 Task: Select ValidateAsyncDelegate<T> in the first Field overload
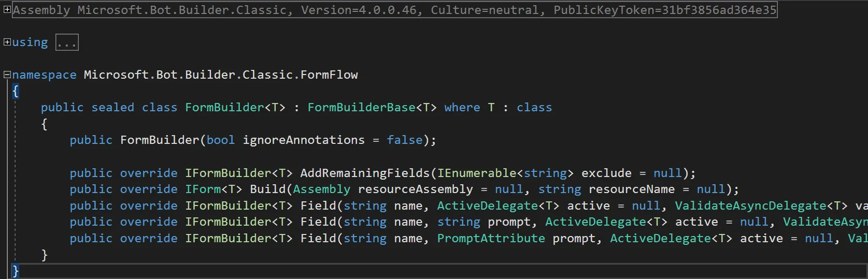coord(761,205)
